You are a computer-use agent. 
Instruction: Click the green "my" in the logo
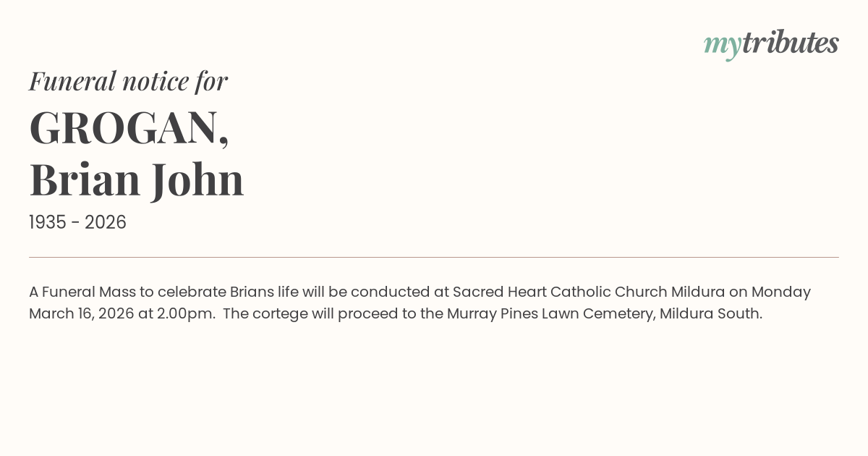722,45
